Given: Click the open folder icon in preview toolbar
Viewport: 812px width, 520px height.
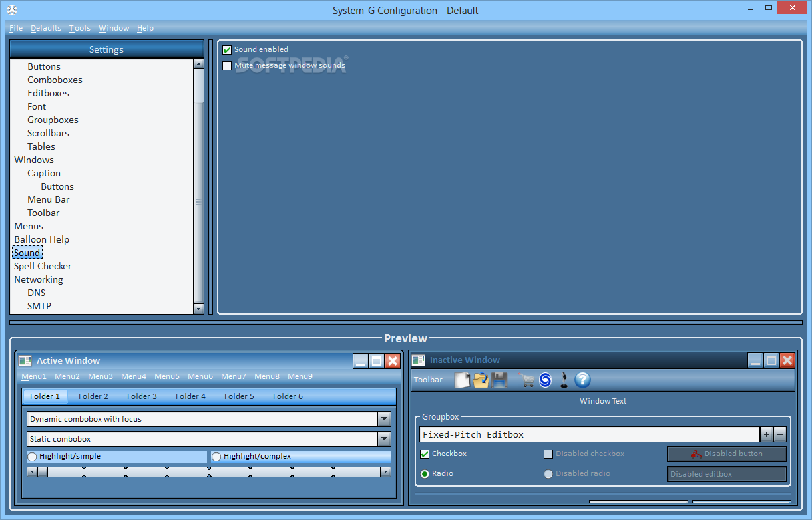Looking at the screenshot, I should 481,380.
